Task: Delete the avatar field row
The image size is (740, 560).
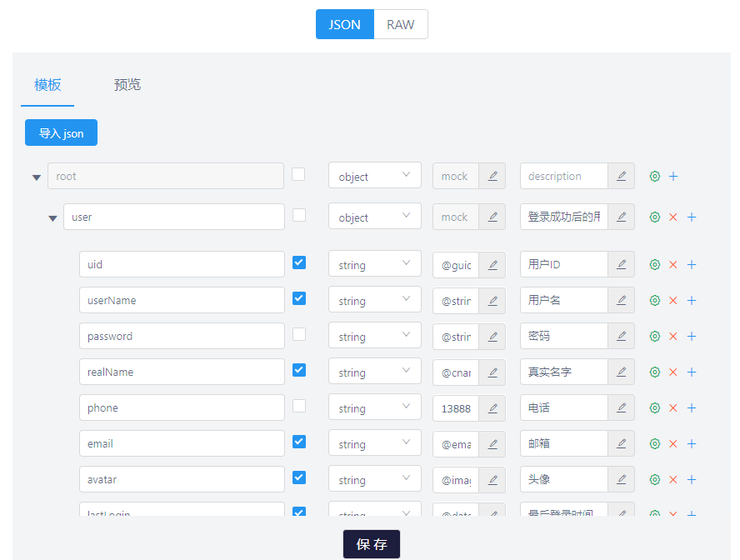Action: [x=672, y=479]
